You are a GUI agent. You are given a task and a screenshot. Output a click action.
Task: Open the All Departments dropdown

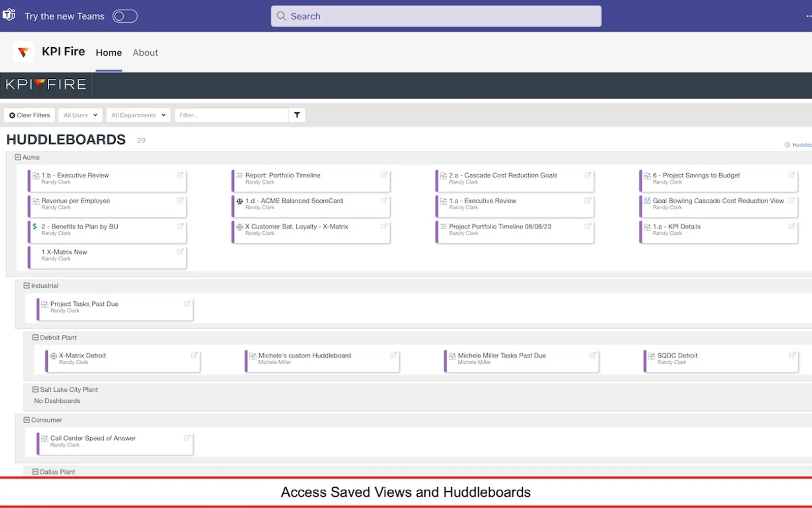click(x=139, y=115)
